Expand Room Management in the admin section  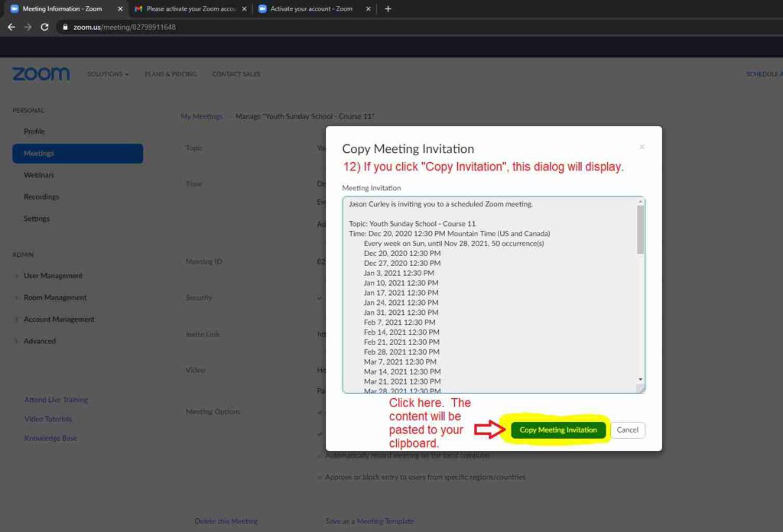55,297
